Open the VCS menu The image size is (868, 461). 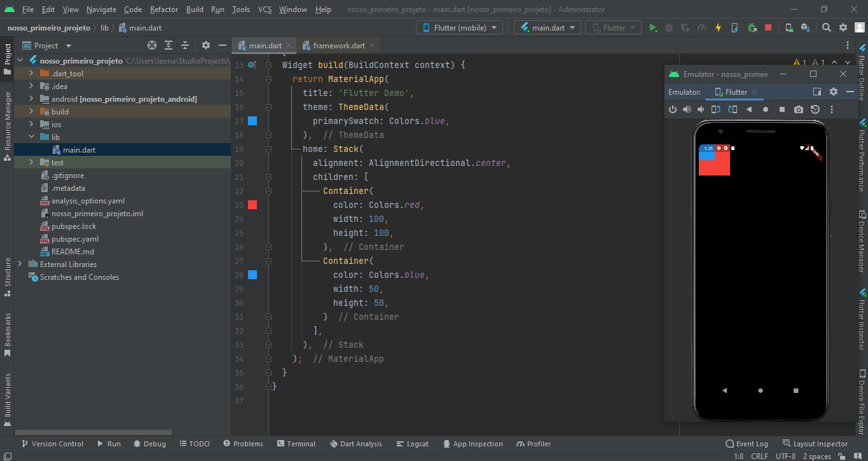[265, 10]
